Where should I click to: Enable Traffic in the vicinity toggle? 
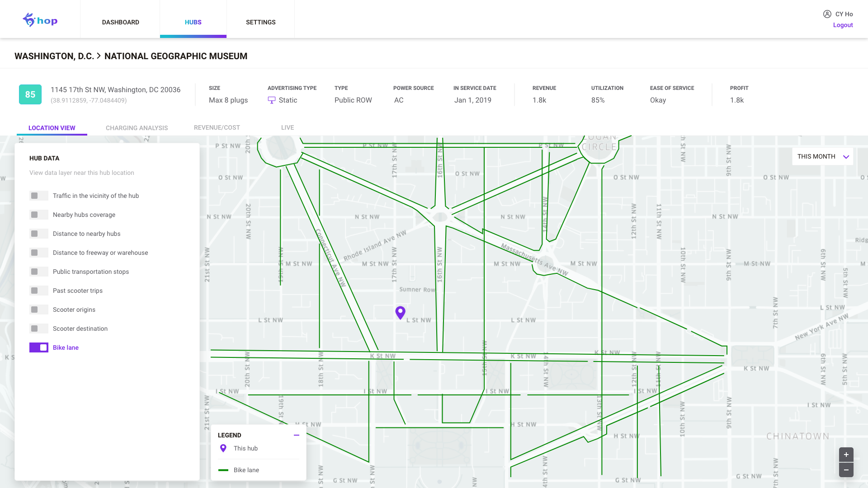click(39, 196)
